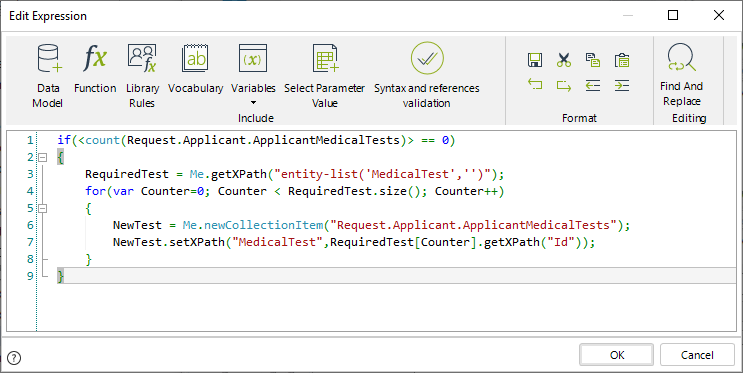Screen dimensions: 743x373
Task: Click Select Parameter Value icon
Action: [x=325, y=58]
